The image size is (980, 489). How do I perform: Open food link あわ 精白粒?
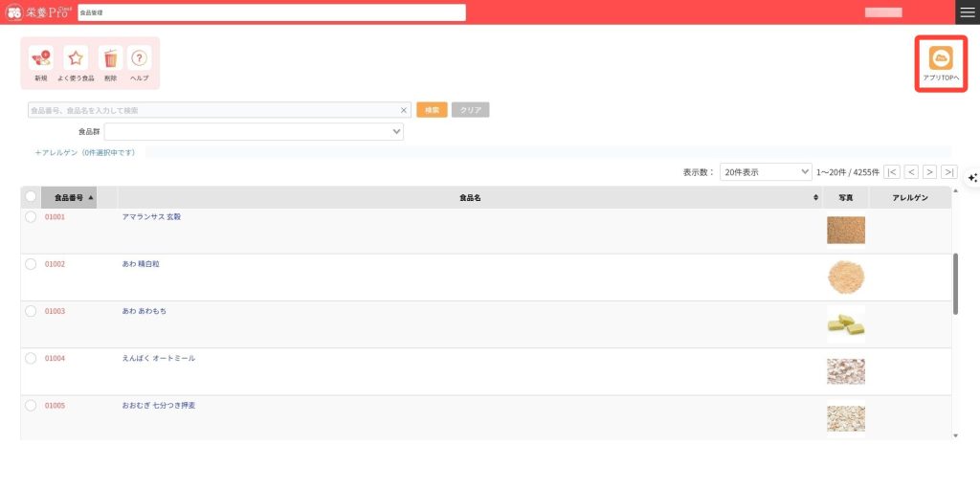pos(141,264)
